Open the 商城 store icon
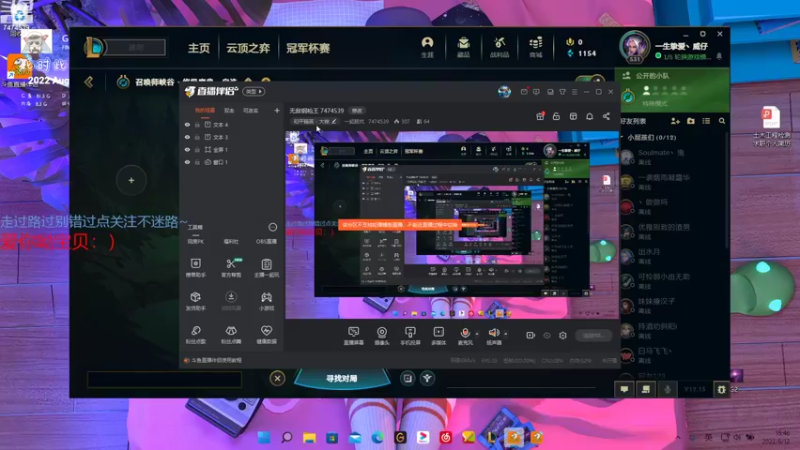 click(x=535, y=47)
